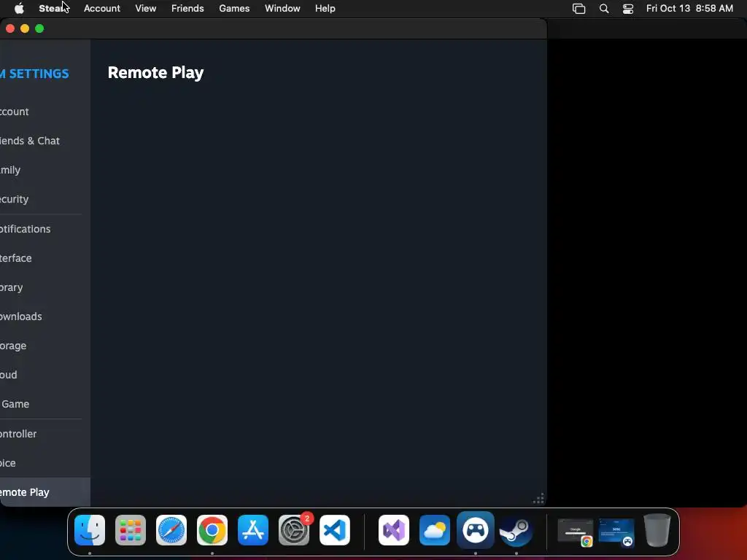Open the Trash in the dock
Image resolution: width=747 pixels, height=560 pixels.
point(657,530)
